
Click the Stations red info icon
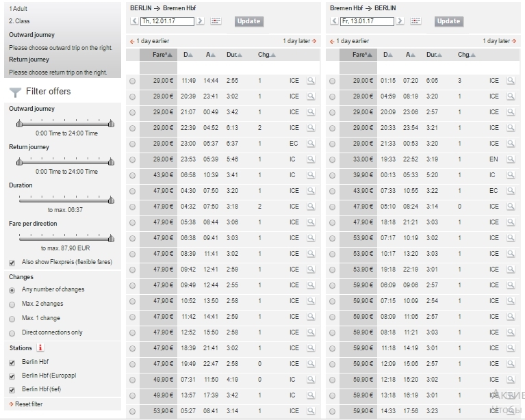click(x=40, y=347)
